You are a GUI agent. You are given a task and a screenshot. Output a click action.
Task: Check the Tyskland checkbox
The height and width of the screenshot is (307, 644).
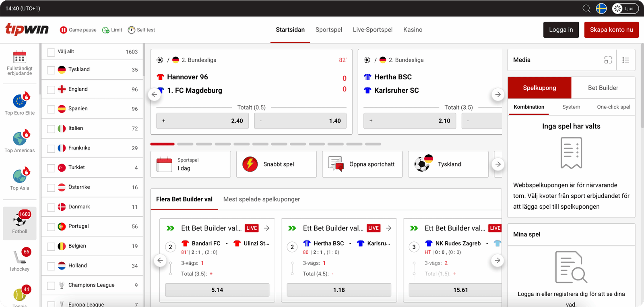pyautogui.click(x=51, y=70)
